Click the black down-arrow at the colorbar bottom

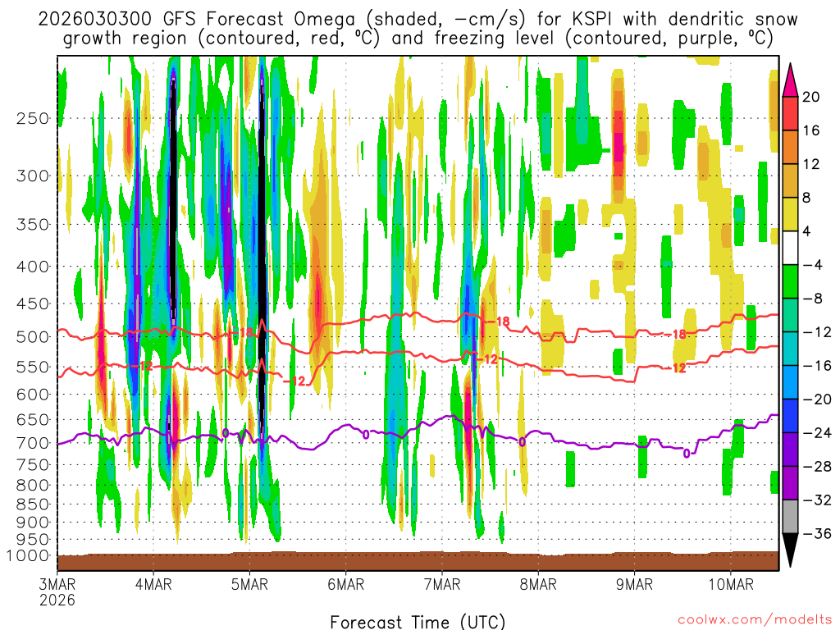[791, 550]
